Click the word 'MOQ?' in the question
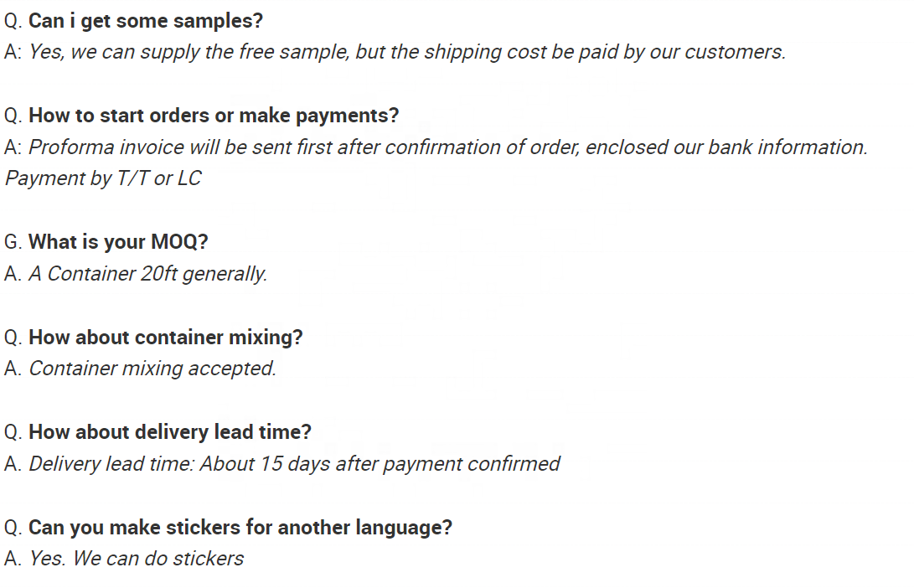This screenshot has width=914, height=588. [x=179, y=242]
